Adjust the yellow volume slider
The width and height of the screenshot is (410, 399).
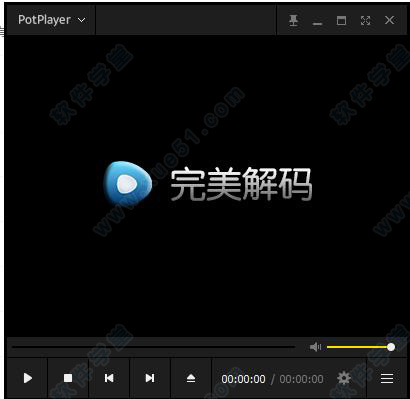pos(361,347)
